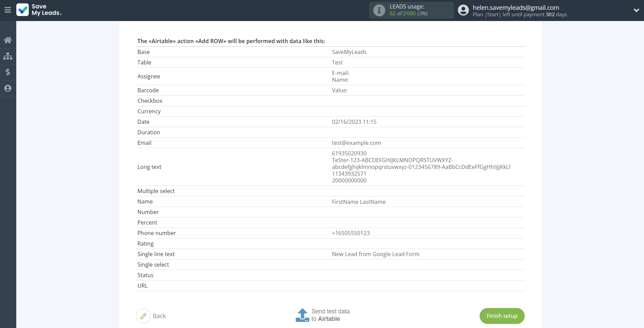Open the billing dollar icon

[x=8, y=72]
